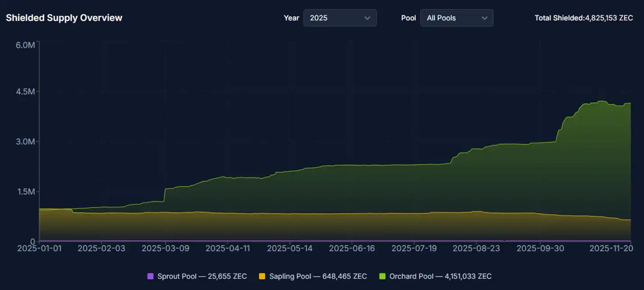The width and height of the screenshot is (644, 290).
Task: Click the purple Sprout Pool color swatch
Action: (149, 276)
